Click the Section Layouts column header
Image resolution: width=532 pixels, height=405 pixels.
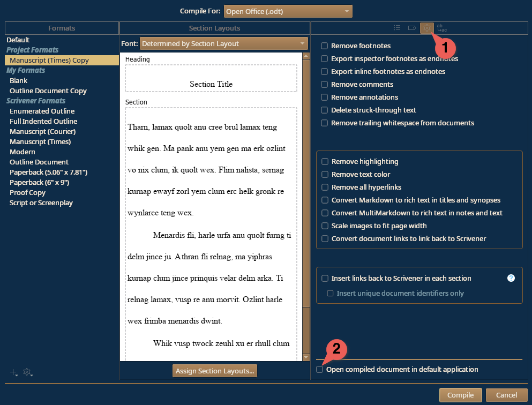click(215, 28)
